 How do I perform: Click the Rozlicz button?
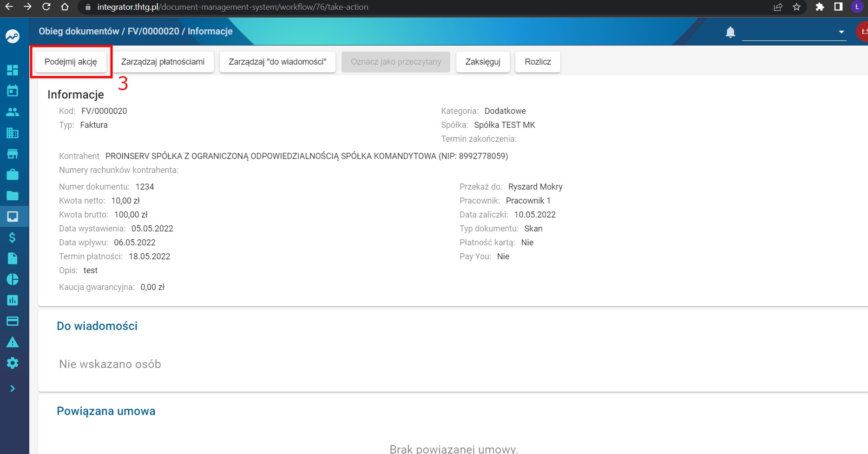coord(538,62)
